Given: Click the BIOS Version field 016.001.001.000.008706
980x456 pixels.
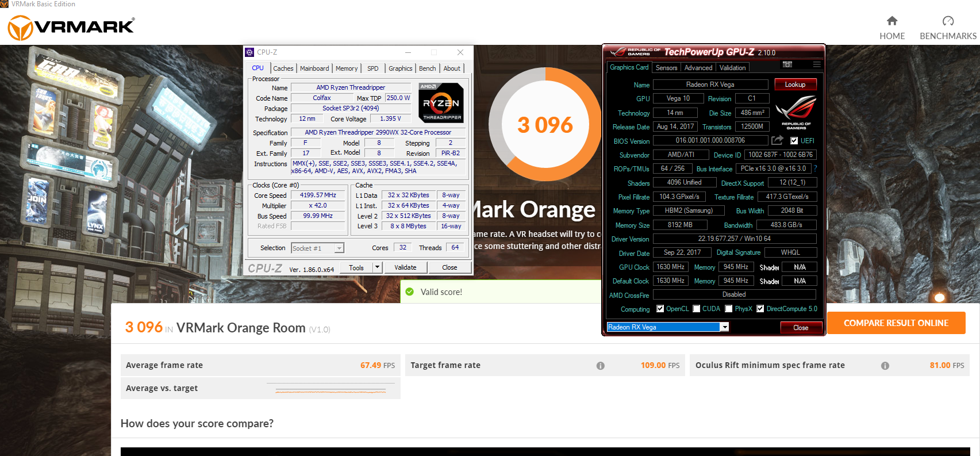Looking at the screenshot, I should tap(710, 140).
